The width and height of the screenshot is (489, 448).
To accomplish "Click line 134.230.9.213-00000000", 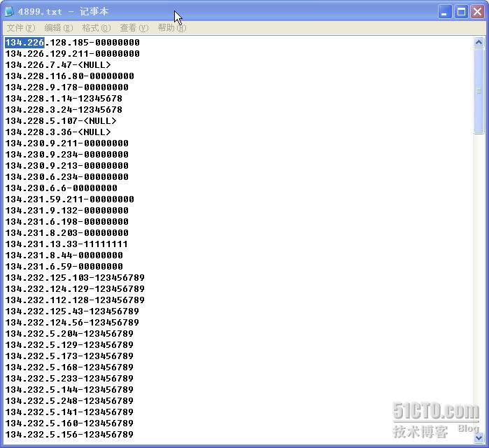I will (x=66, y=166).
